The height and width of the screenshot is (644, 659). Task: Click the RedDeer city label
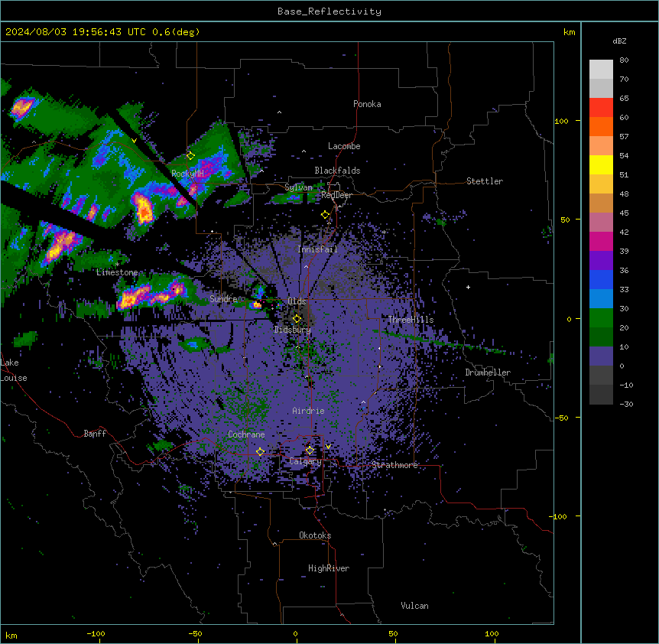[336, 195]
